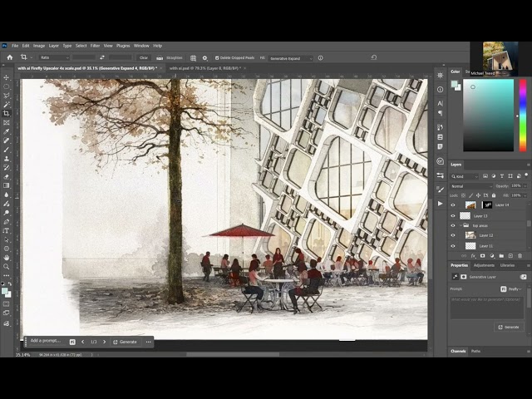Click the Home icon in options bar

coord(10,57)
